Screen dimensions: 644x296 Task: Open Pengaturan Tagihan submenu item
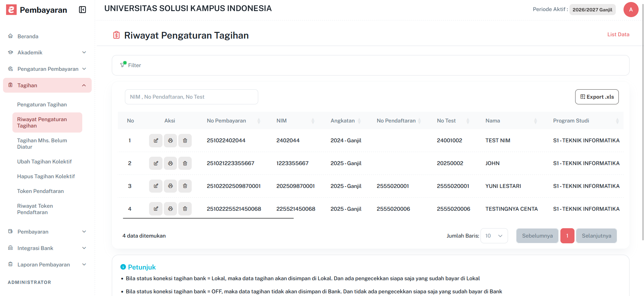tap(42, 104)
